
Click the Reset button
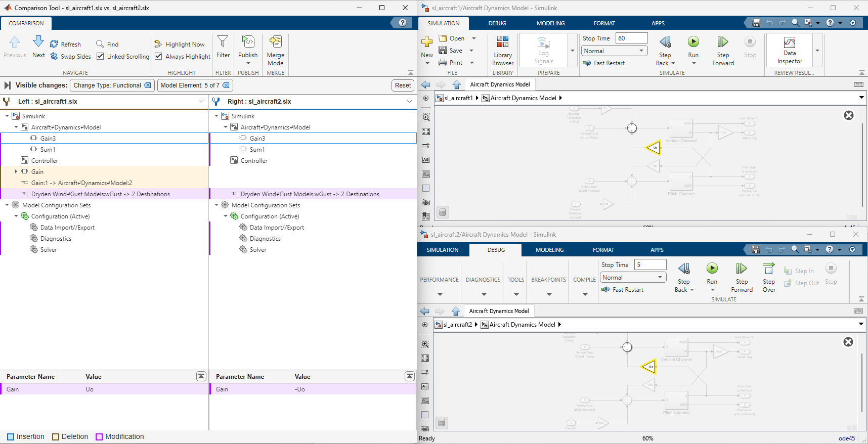point(403,85)
